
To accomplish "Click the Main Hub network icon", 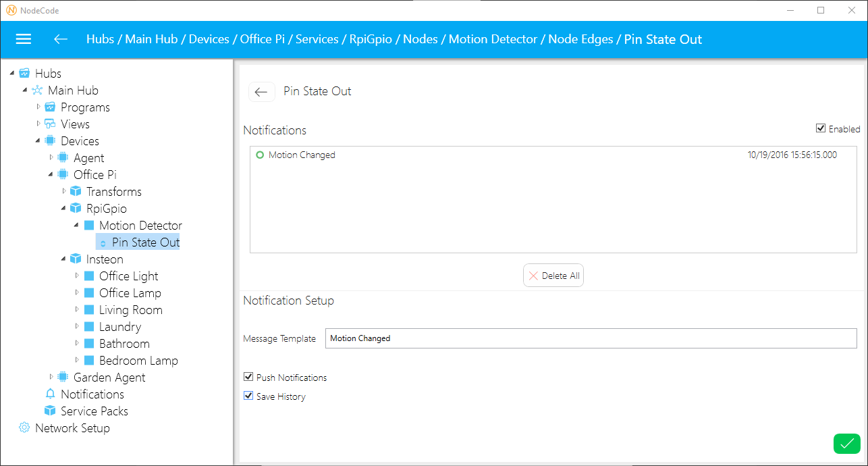I will (37, 90).
